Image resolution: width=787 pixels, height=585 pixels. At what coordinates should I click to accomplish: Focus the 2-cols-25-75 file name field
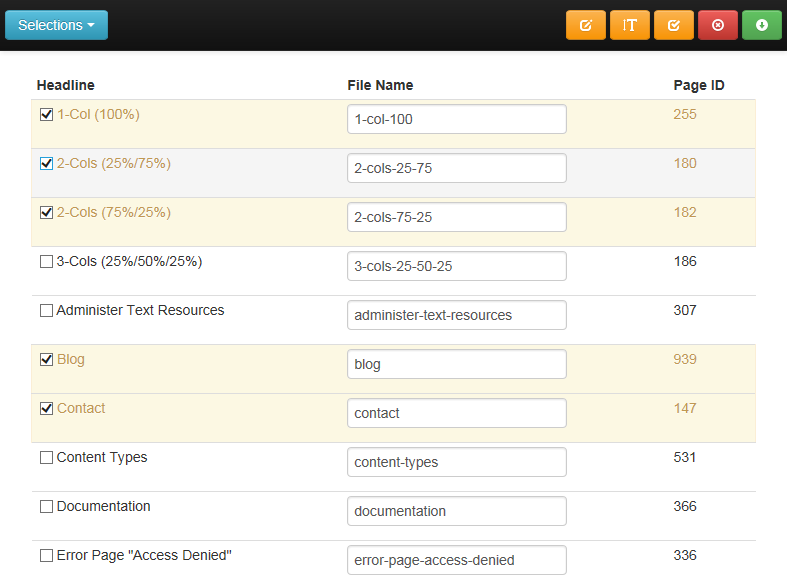coord(457,168)
